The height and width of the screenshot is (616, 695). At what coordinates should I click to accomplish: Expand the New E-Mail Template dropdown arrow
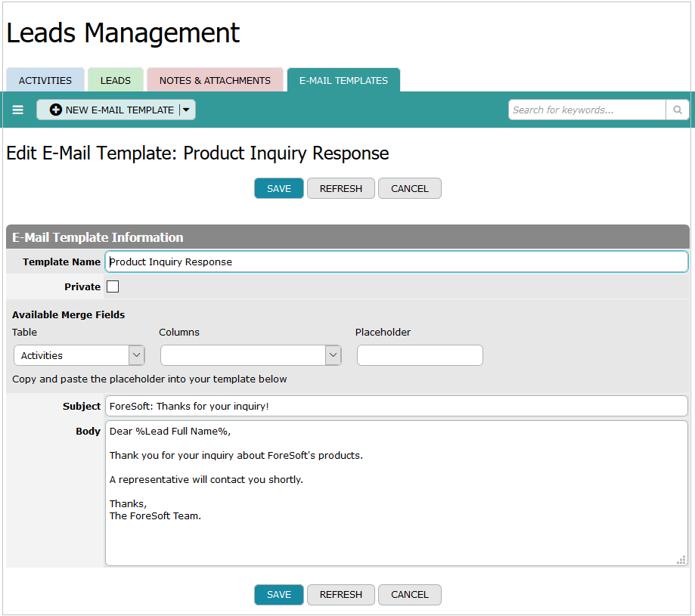pos(186,110)
